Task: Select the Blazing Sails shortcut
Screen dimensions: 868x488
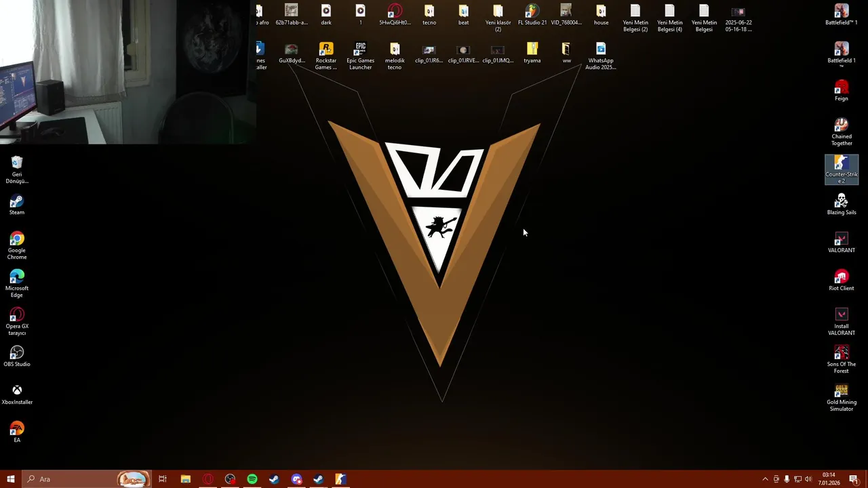Action: (842, 205)
